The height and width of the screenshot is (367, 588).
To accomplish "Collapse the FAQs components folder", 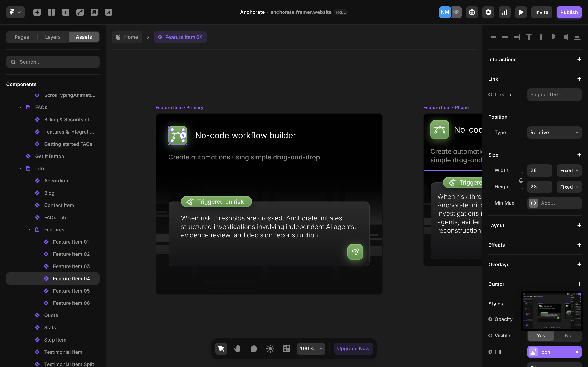I will pos(20,107).
